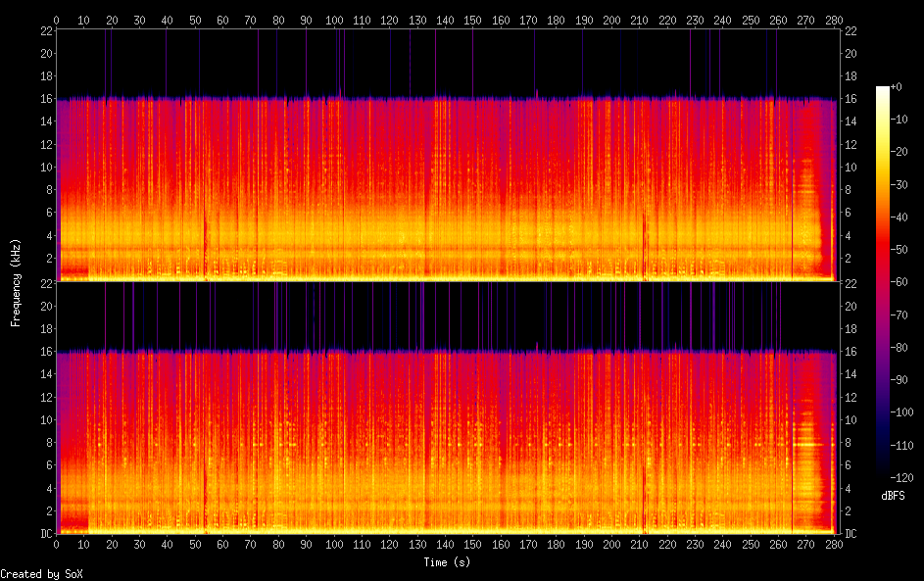Click the "200" tick on the top time axis
The width and height of the screenshot is (924, 581).
point(612,20)
